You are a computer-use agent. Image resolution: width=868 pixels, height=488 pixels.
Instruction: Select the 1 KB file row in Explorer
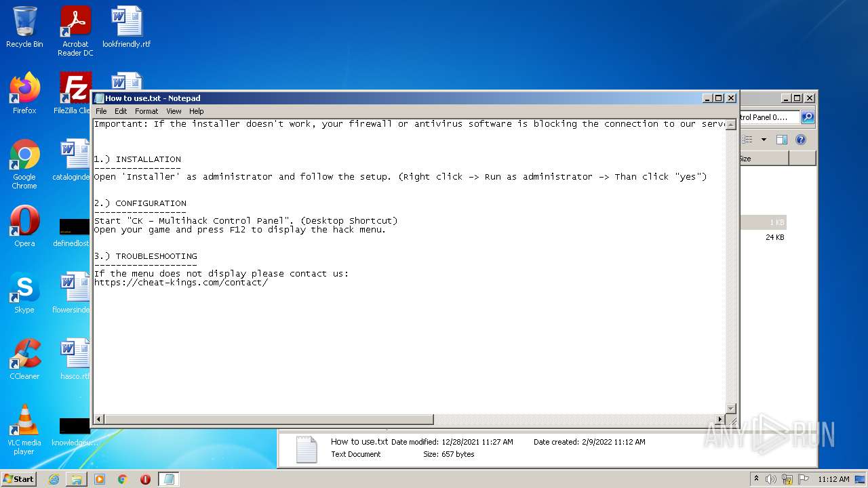pyautogui.click(x=764, y=222)
